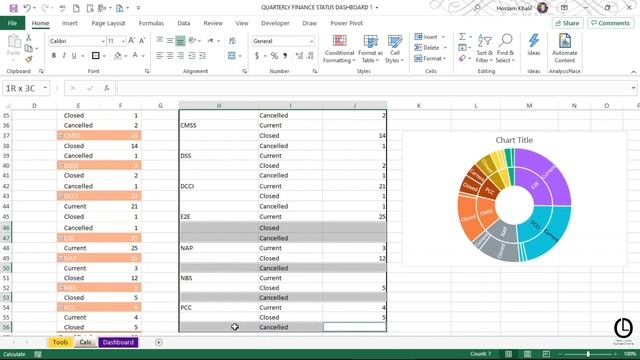Open Fill Color bucket swatch
This screenshot has height=360, width=640.
pyautogui.click(x=118, y=56)
